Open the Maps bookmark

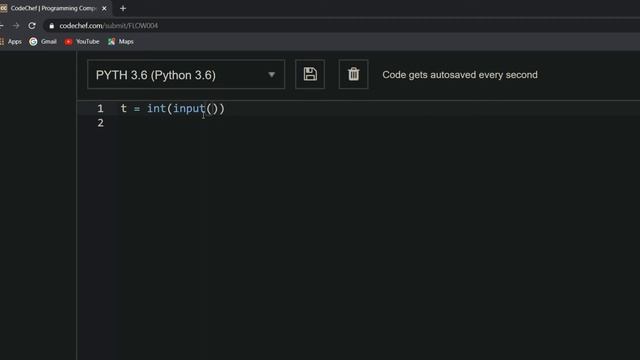point(121,42)
